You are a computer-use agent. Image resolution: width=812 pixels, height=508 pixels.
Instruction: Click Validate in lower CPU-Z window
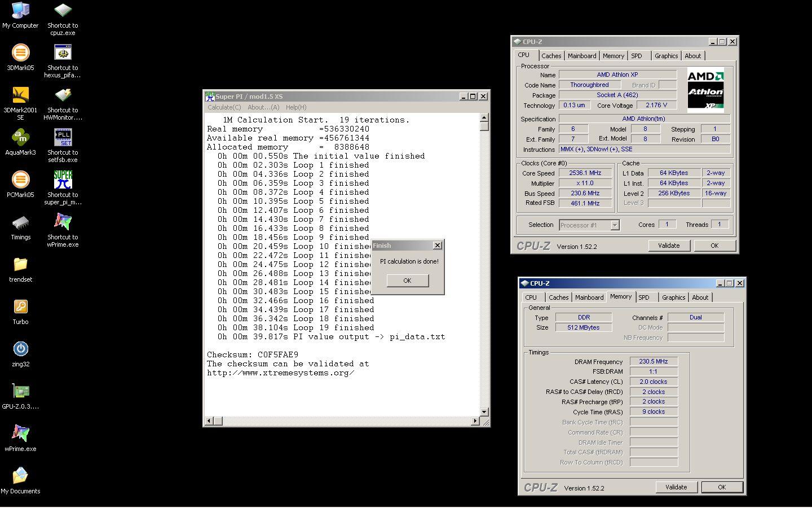click(x=676, y=487)
